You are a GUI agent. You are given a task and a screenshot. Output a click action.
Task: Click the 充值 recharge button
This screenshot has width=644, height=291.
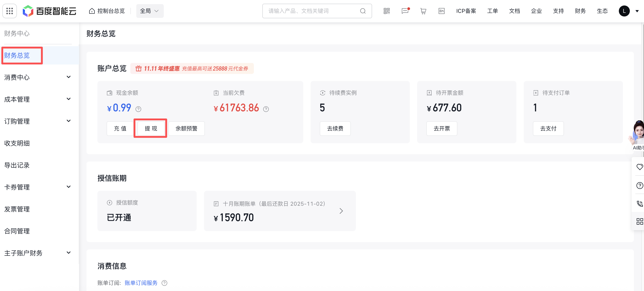[120, 129]
